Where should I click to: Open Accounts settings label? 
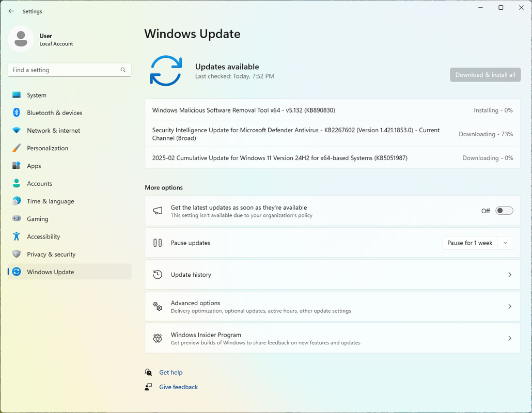click(39, 183)
